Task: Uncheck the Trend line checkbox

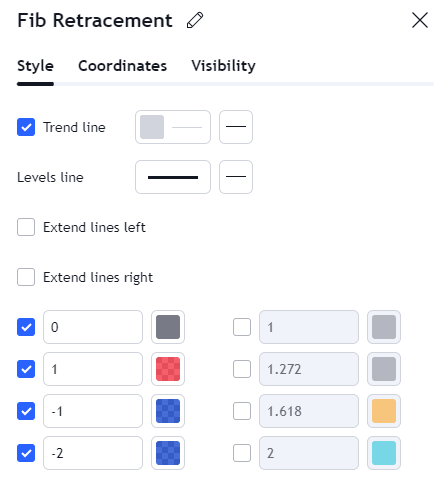Action: pos(26,127)
